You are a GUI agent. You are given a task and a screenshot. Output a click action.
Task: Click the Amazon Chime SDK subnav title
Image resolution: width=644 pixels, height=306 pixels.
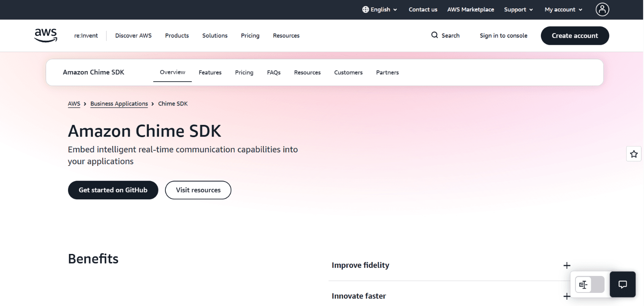point(93,72)
